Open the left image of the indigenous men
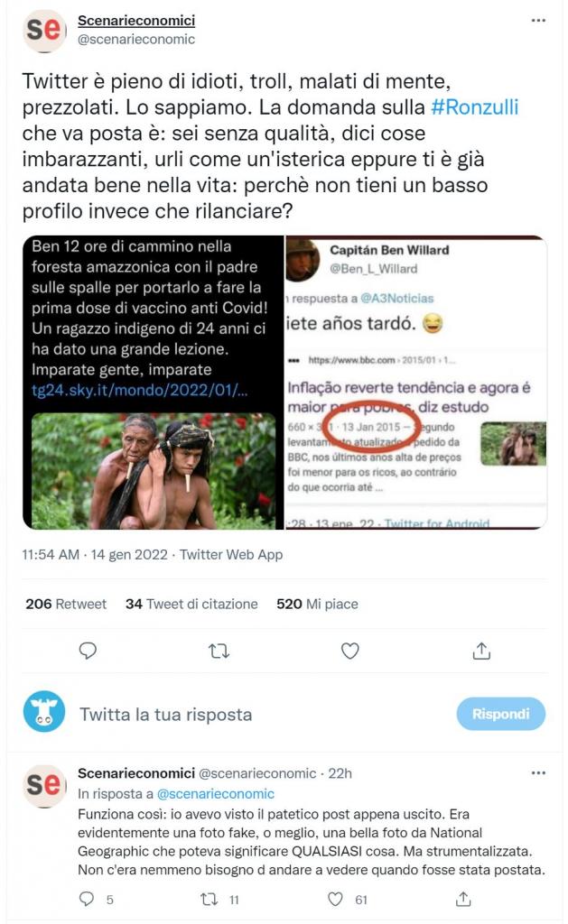 tap(153, 383)
